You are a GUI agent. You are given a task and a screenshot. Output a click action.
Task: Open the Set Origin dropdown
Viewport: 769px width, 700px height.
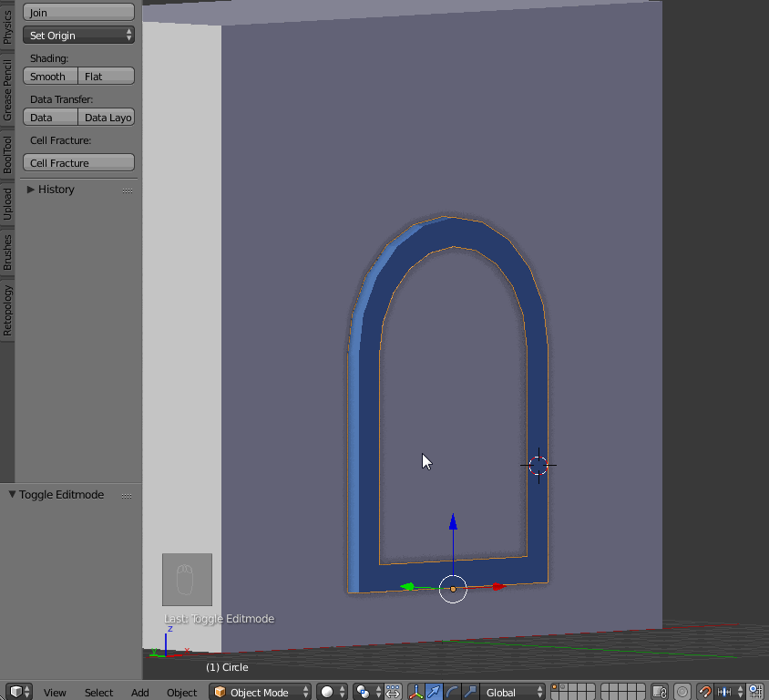[78, 35]
